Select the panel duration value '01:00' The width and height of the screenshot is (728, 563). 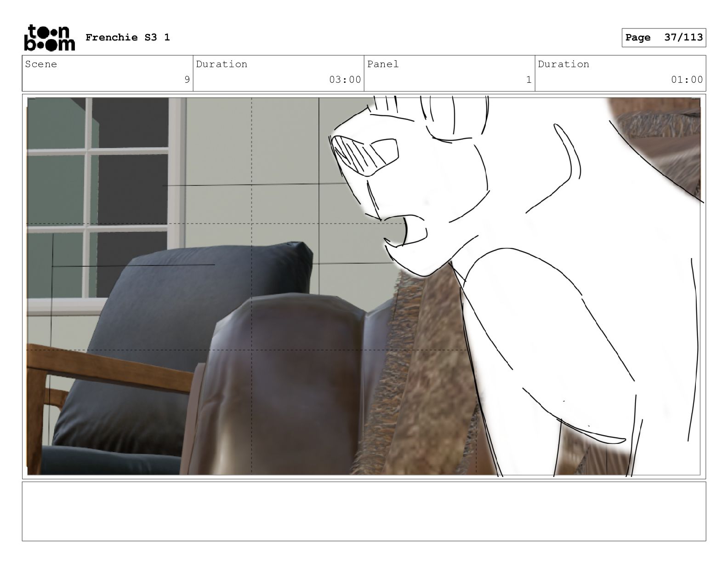click(687, 80)
